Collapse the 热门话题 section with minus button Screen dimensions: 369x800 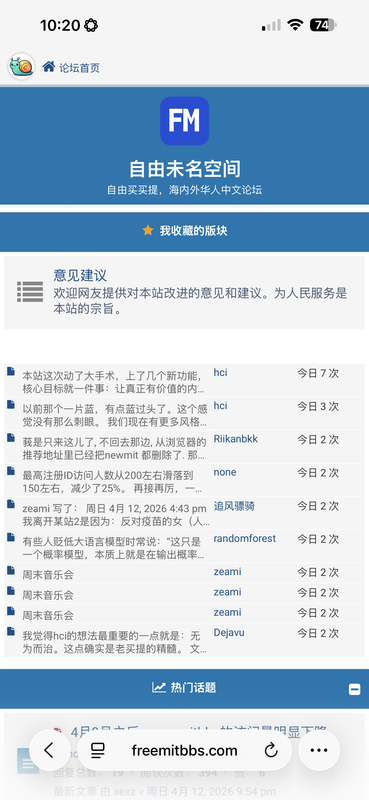pos(354,689)
